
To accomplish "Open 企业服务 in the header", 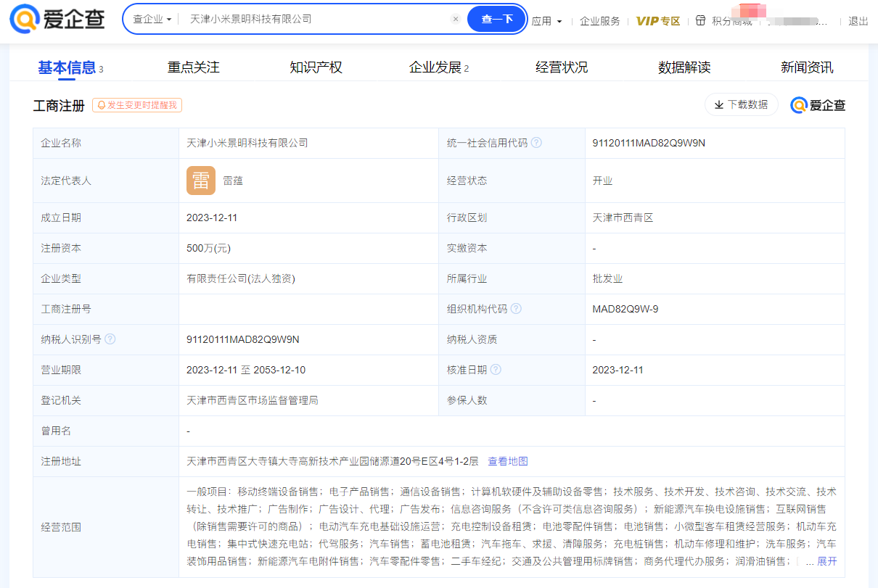I will pyautogui.click(x=600, y=21).
